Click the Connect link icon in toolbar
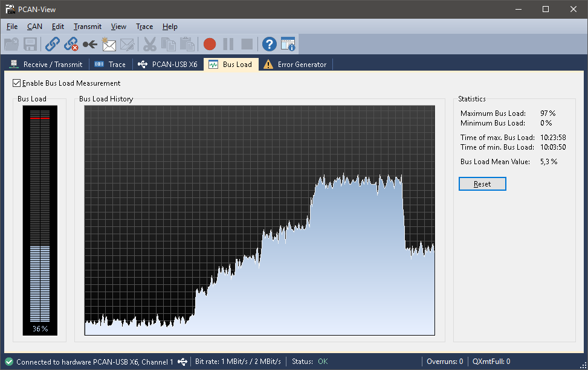The image size is (588, 370). (53, 44)
